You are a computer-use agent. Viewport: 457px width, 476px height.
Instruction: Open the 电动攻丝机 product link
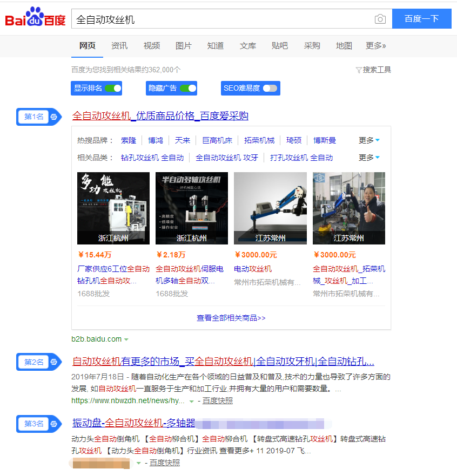click(x=253, y=269)
